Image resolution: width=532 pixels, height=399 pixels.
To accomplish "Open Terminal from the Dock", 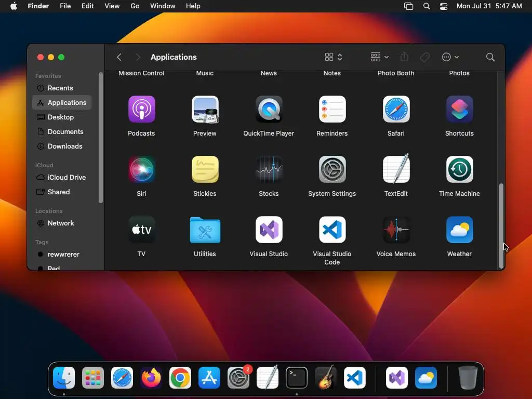I will (x=297, y=378).
